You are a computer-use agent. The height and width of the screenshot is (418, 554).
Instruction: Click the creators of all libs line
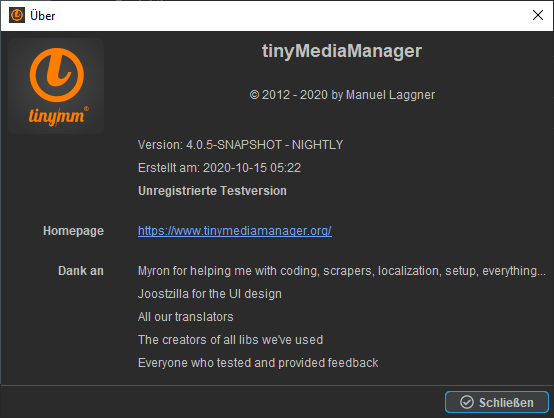(230, 340)
